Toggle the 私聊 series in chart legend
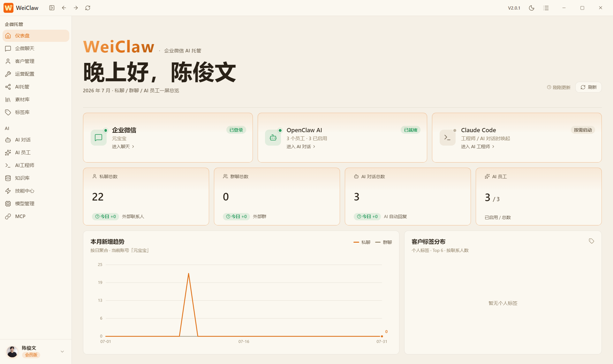613x364 pixels. (362, 242)
